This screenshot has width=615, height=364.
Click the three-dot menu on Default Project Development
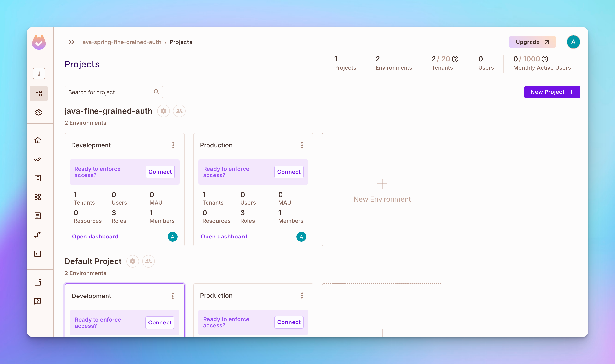[x=173, y=296]
